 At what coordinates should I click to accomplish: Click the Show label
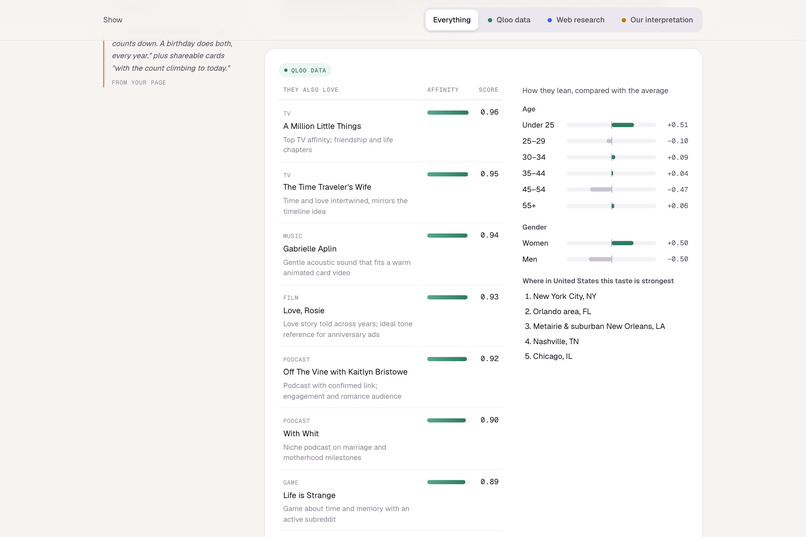pos(113,20)
